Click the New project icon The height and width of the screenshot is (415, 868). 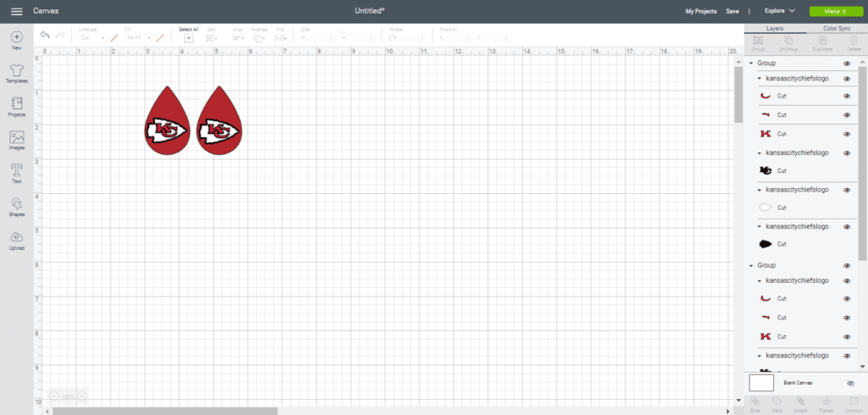pyautogui.click(x=16, y=40)
